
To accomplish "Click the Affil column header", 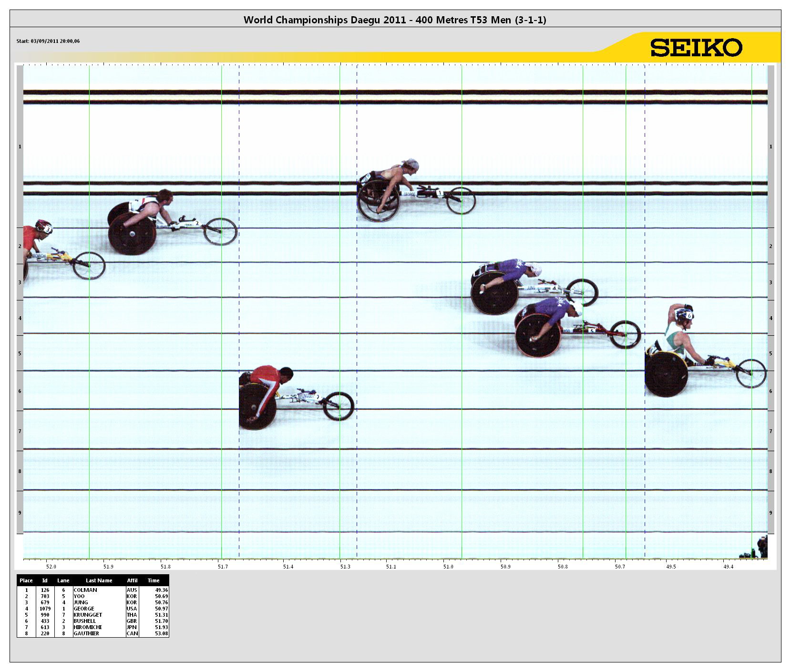I will coord(132,580).
